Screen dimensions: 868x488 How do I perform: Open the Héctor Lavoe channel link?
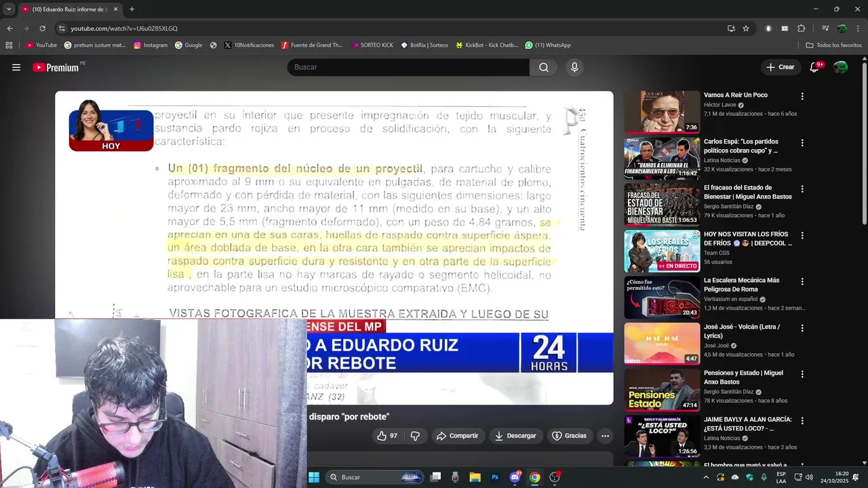click(x=719, y=105)
